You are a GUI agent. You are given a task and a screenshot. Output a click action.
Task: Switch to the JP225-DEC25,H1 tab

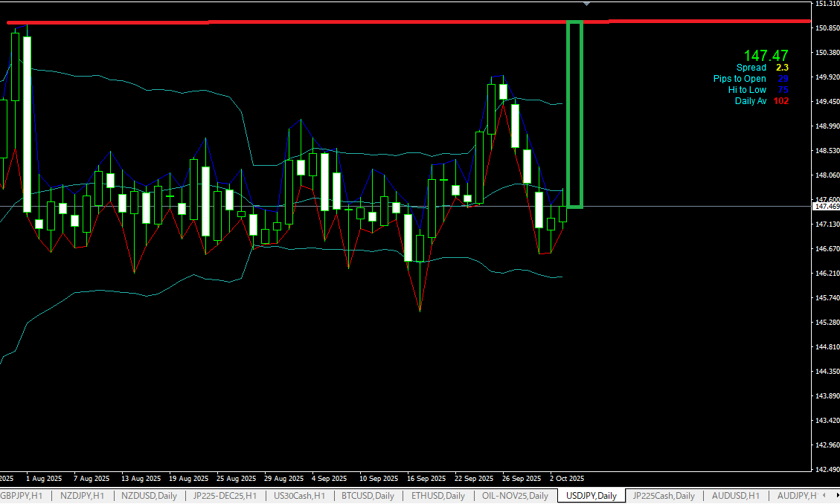click(x=225, y=496)
